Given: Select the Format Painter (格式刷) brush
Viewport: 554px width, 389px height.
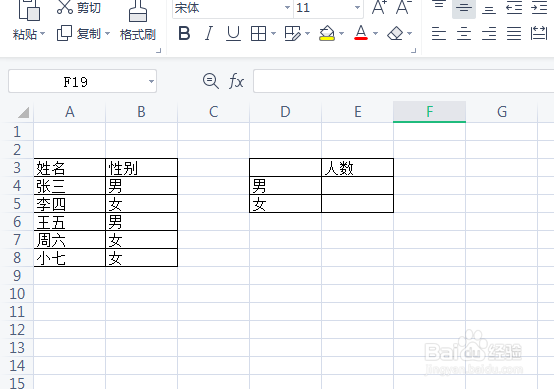Looking at the screenshot, I should click(138, 11).
